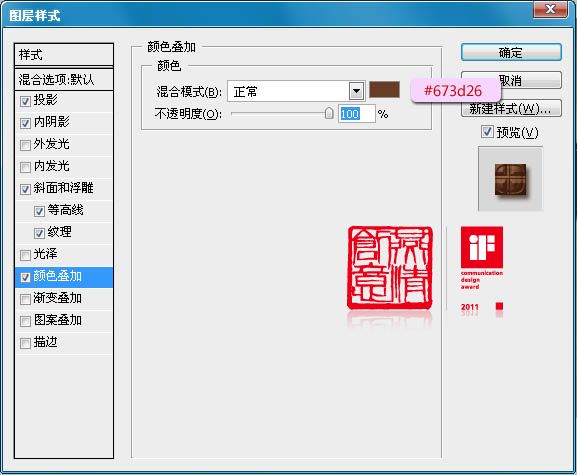Screen dimensions: 577x475
Task: Enable the 描边 checkbox
Action: point(25,343)
